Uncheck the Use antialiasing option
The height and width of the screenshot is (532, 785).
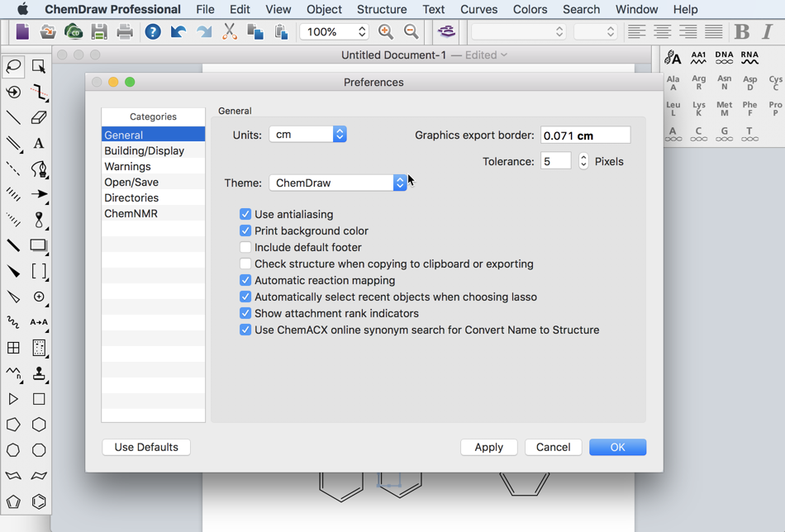245,214
